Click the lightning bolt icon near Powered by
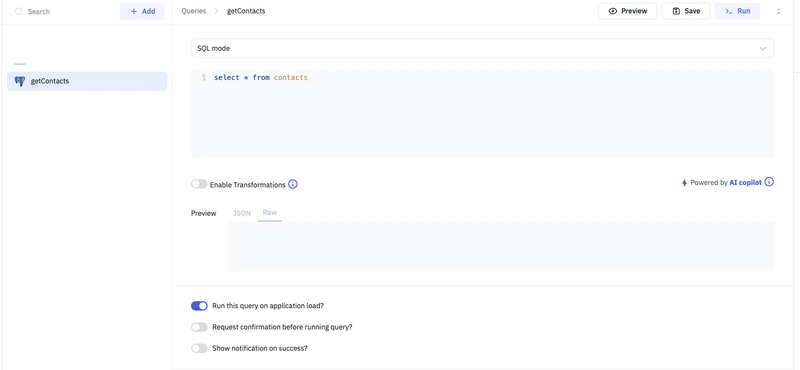 [x=684, y=183]
